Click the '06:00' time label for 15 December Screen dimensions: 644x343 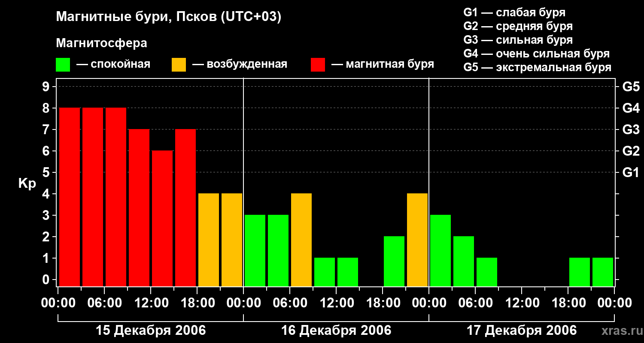pyautogui.click(x=104, y=303)
